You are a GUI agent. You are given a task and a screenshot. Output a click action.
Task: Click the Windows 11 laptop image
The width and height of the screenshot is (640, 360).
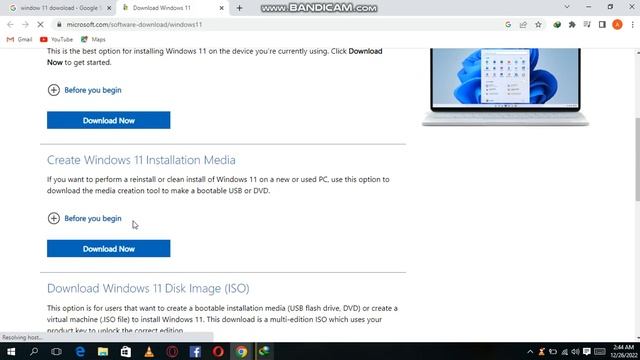505,87
